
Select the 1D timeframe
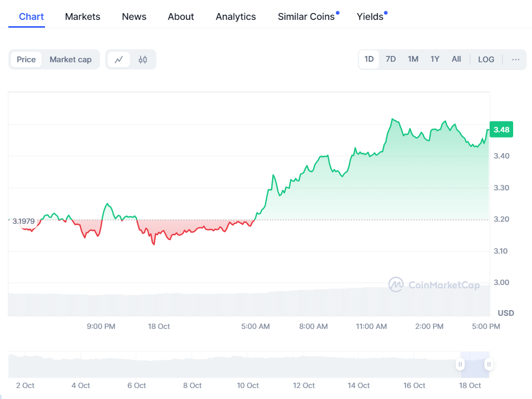[369, 59]
